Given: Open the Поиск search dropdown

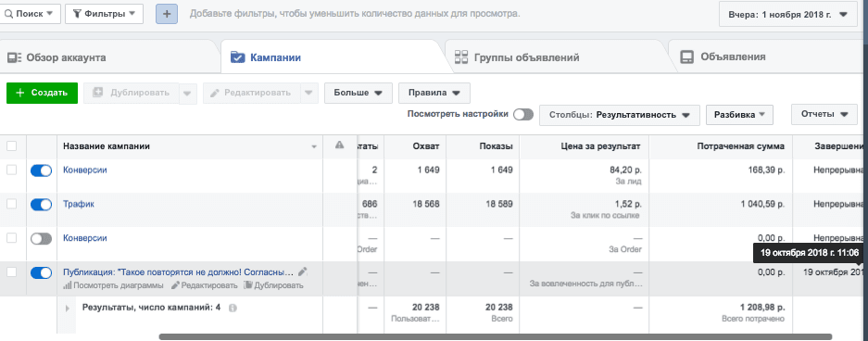Looking at the screenshot, I should (30, 14).
